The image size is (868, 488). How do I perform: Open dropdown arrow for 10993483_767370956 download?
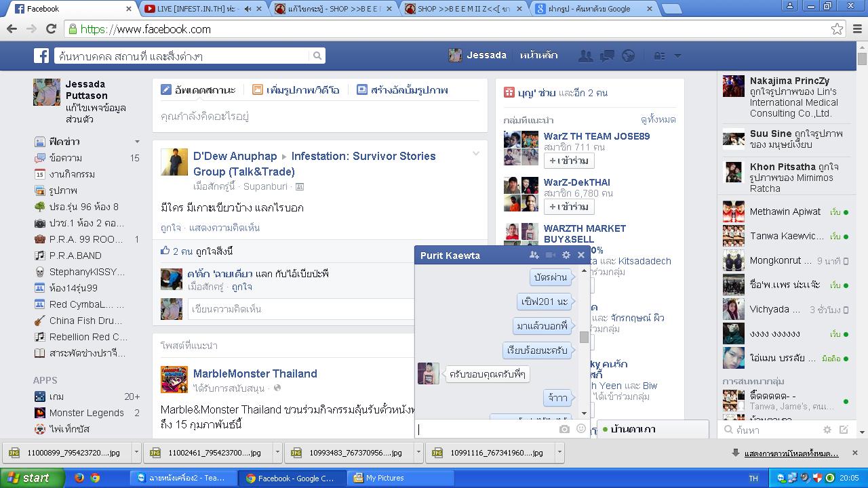[x=418, y=452]
